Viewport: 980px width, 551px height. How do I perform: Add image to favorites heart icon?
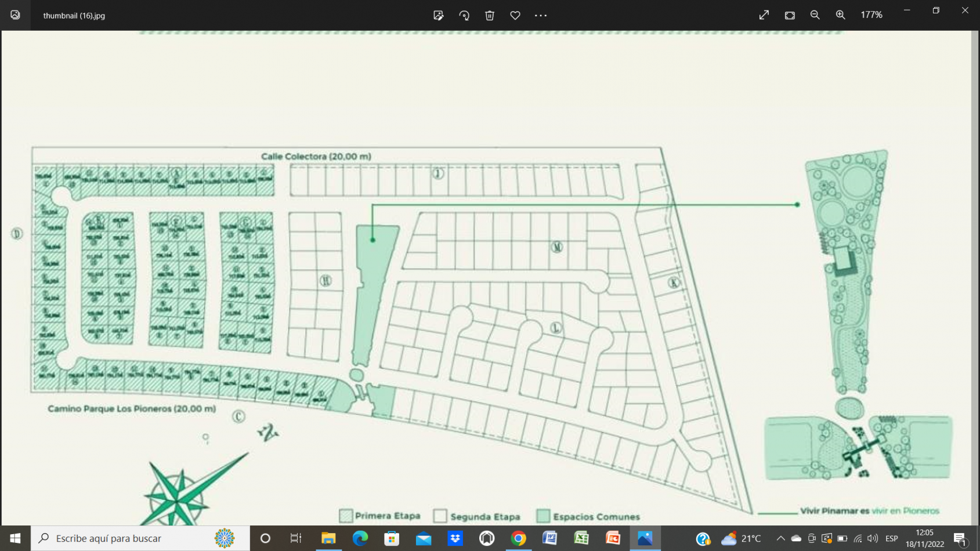click(x=515, y=16)
